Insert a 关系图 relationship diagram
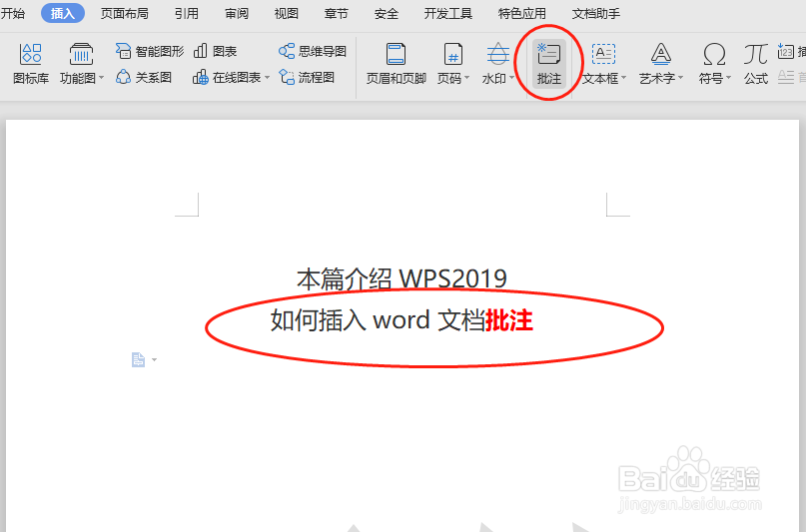 144,78
